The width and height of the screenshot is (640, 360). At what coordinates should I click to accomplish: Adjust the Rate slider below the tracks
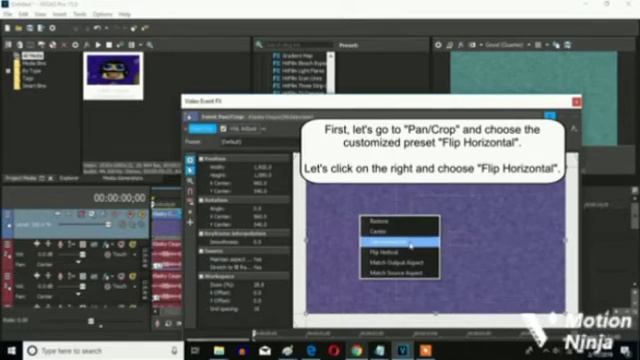(x=91, y=321)
